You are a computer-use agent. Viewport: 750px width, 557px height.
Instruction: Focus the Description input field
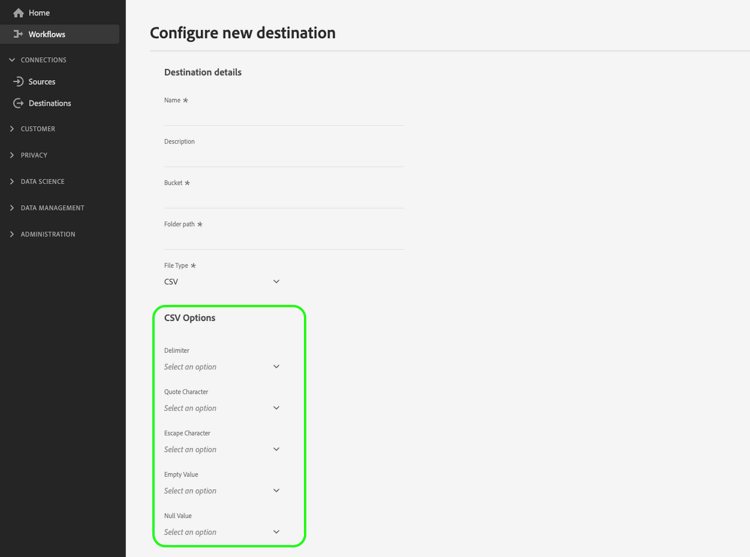pyautogui.click(x=284, y=157)
